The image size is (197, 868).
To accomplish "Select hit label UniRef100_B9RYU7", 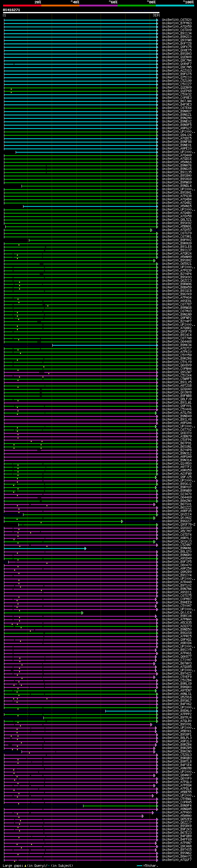I will click(177, 487).
